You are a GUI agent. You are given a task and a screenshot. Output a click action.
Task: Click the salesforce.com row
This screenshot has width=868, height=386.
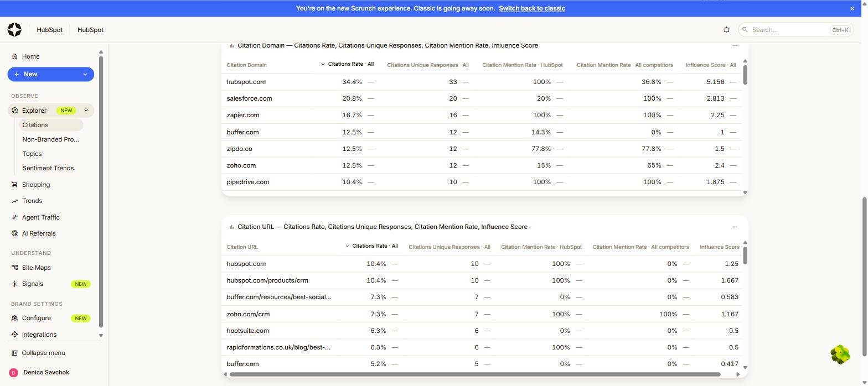(x=482, y=98)
